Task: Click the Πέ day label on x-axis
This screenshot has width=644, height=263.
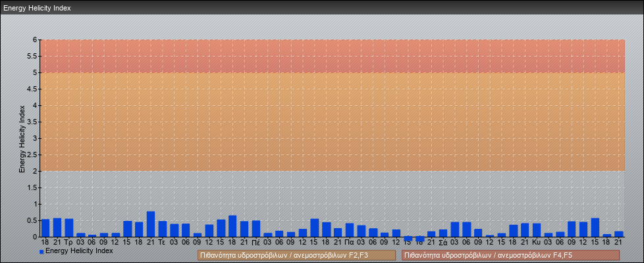Action: 256,242
